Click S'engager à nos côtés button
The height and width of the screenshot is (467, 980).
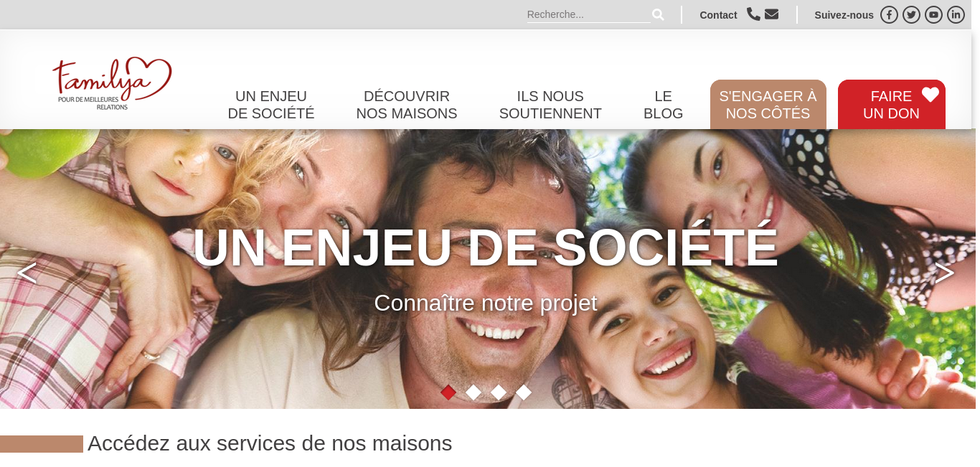pos(768,105)
